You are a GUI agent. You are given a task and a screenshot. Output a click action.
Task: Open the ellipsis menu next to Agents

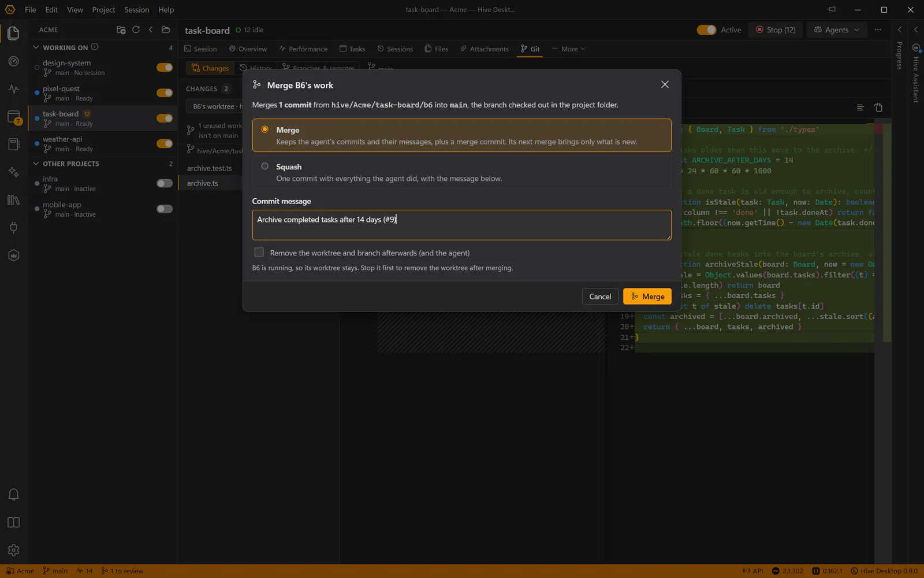tap(878, 29)
